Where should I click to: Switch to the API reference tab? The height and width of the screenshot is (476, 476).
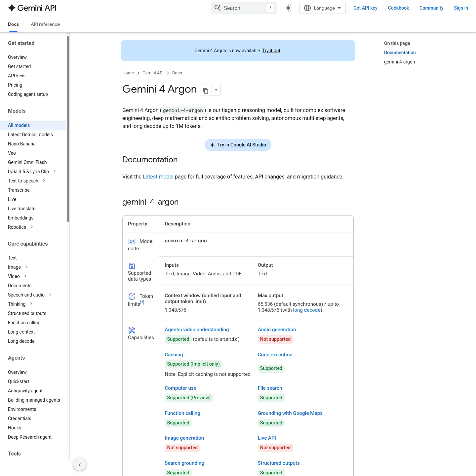point(45,24)
